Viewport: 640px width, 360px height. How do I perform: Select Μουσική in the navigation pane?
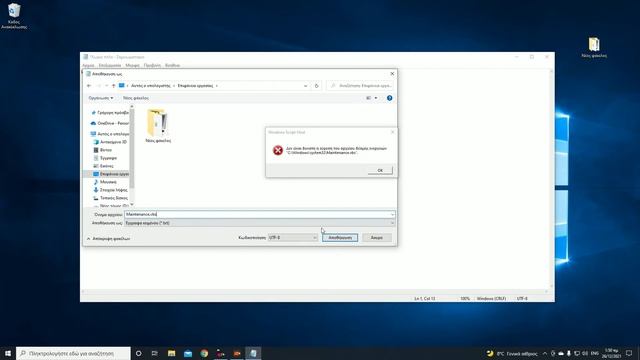click(105, 182)
